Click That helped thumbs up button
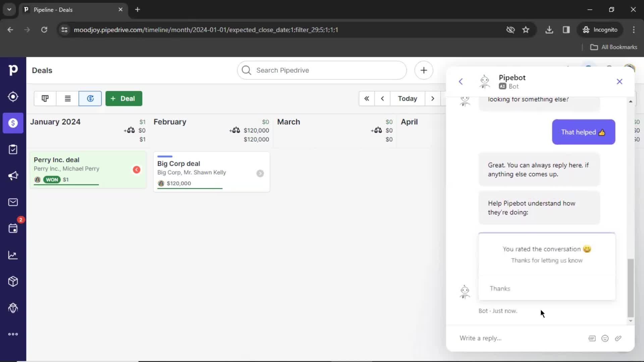Screen dimensions: 644x362 click(583, 132)
